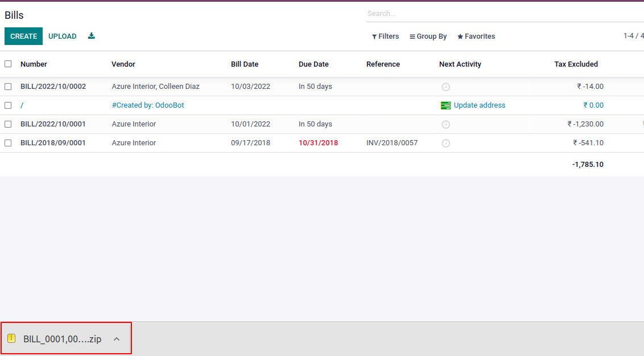Open bill BILL/2022/10/0001
The width and height of the screenshot is (644, 356).
tap(53, 124)
